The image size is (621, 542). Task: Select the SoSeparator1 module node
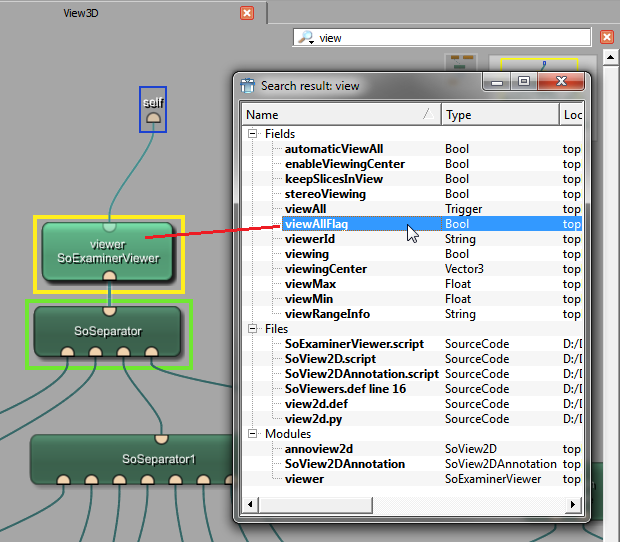[x=159, y=459]
